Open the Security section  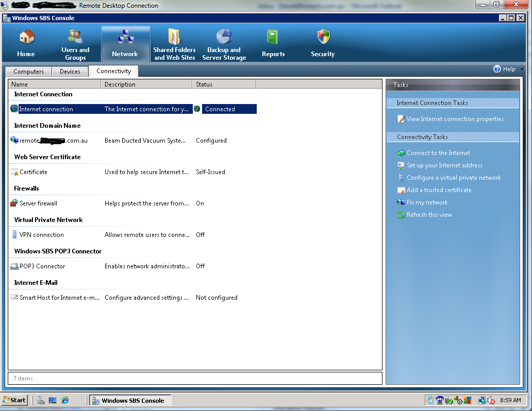click(x=322, y=43)
